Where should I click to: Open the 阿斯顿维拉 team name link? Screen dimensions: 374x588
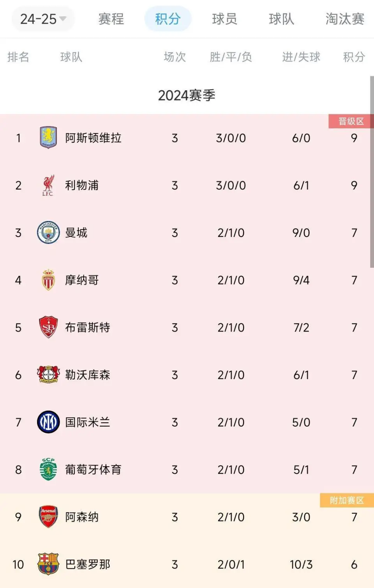pyautogui.click(x=93, y=138)
